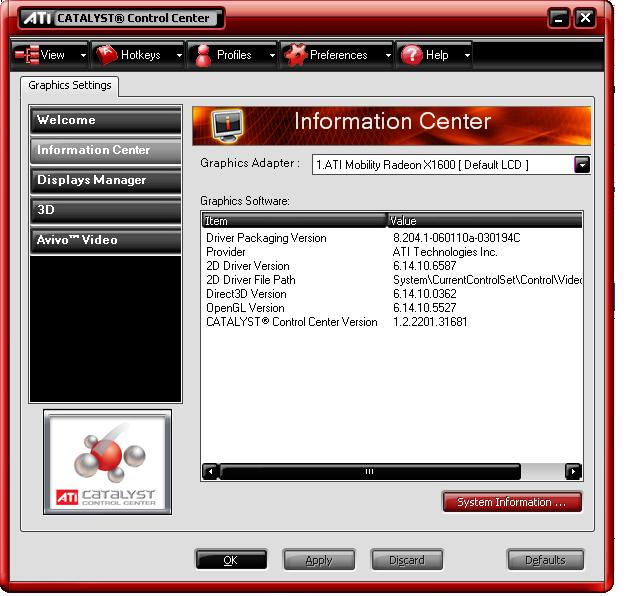The height and width of the screenshot is (596, 640).
Task: Open the Graphics Adapter dropdown arrow
Action: pos(582,165)
